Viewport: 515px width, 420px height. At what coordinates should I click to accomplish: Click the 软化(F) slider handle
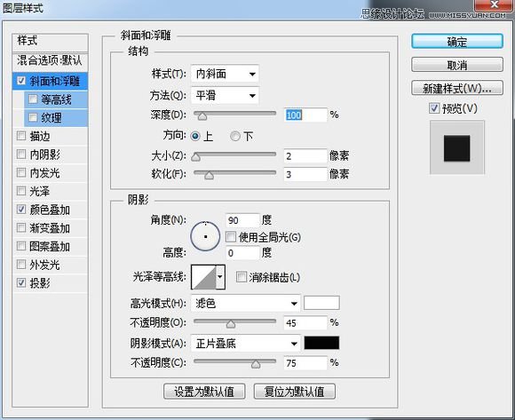210,175
